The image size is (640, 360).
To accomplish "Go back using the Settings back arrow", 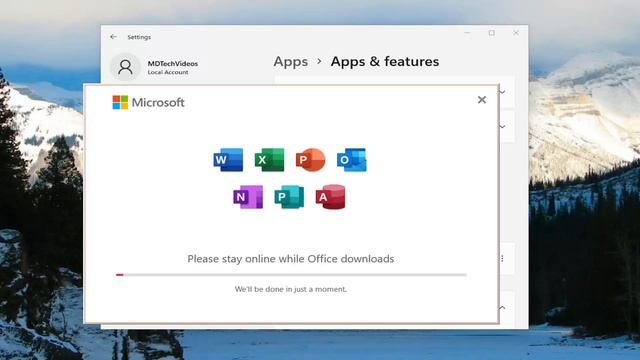I will [113, 37].
